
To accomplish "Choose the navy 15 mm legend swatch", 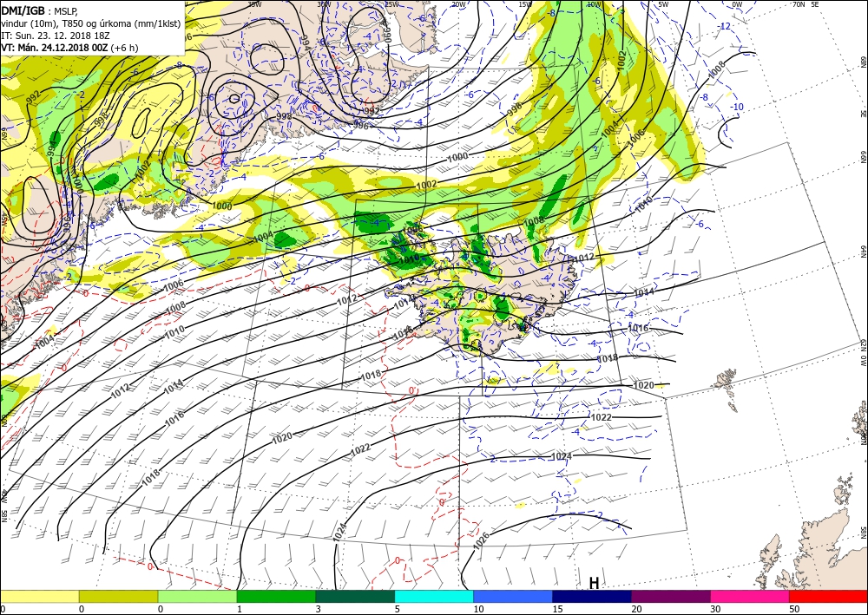I will [x=592, y=596].
